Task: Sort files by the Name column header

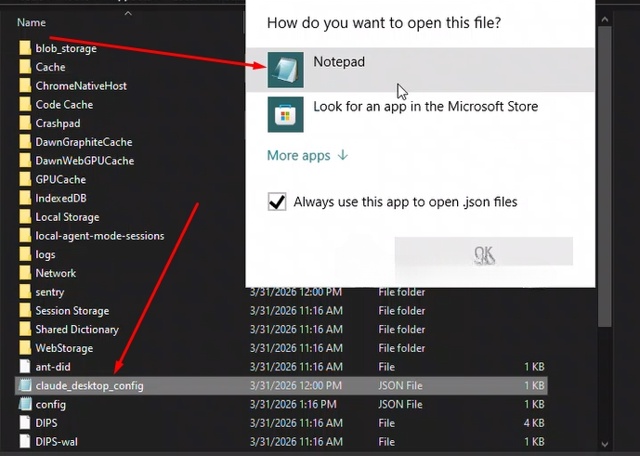Action: [x=31, y=22]
